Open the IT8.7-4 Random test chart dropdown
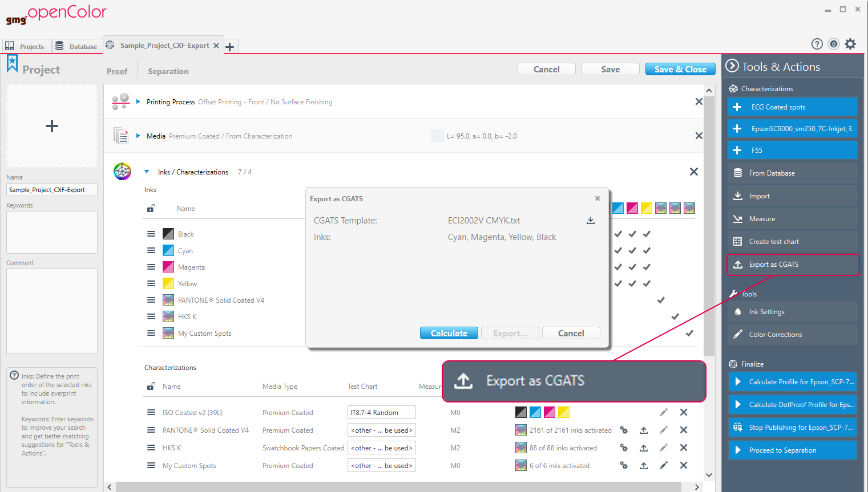868x492 pixels. coord(382,412)
